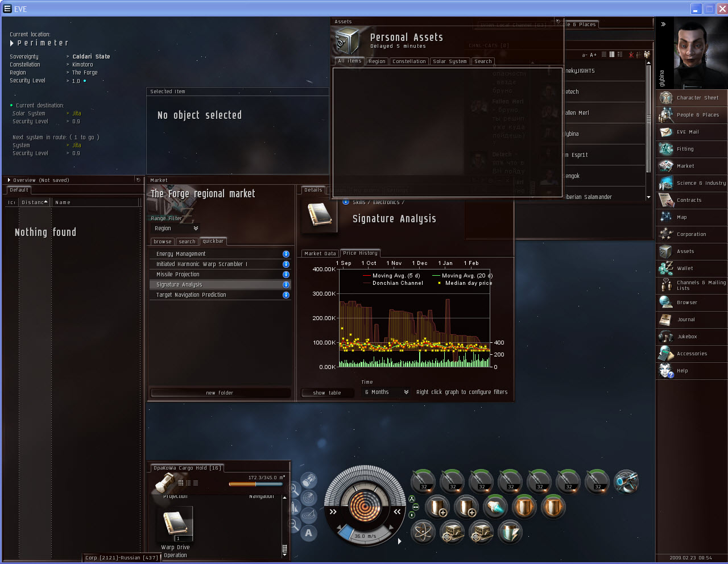Show info for Missile Projection

pos(286,275)
